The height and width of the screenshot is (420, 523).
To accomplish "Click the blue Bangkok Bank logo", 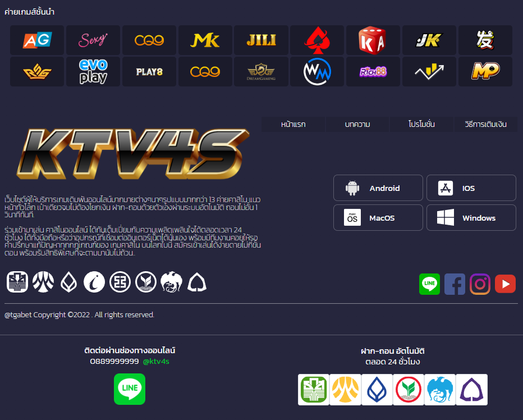I will (x=377, y=390).
